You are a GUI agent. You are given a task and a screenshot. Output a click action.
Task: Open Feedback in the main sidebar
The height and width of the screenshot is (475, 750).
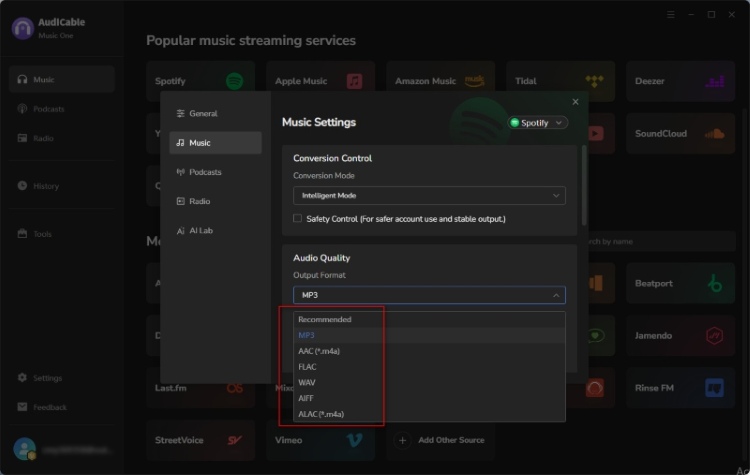(x=62, y=407)
